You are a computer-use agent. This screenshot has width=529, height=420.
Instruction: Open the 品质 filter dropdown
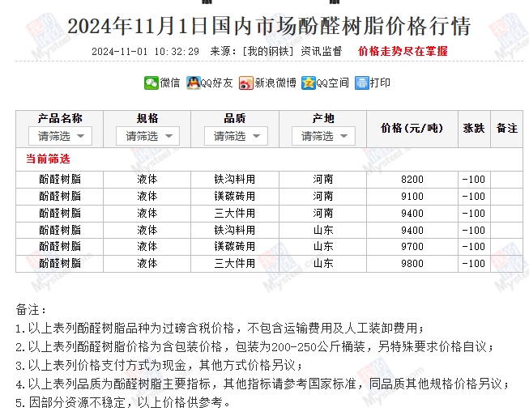[235, 136]
